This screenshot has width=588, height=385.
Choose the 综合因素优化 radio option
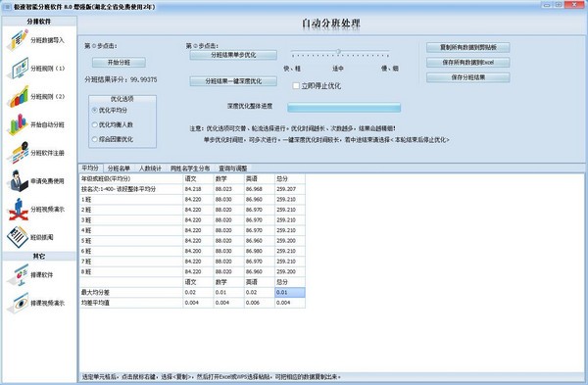tap(94, 139)
